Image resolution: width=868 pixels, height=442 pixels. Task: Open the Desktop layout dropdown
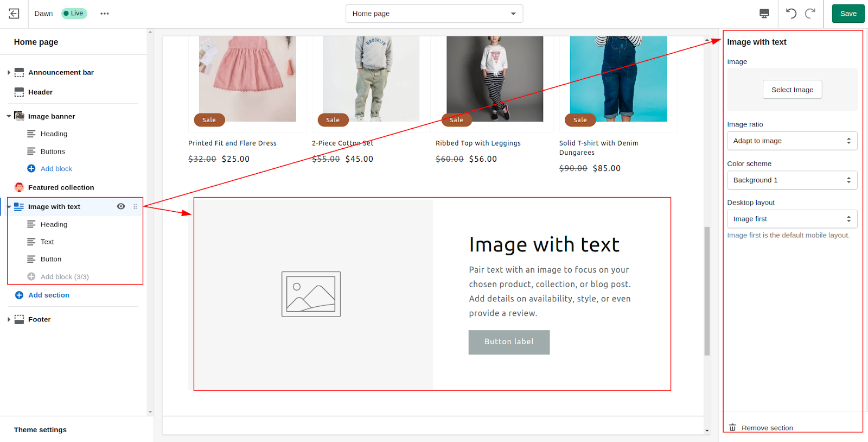click(792, 219)
